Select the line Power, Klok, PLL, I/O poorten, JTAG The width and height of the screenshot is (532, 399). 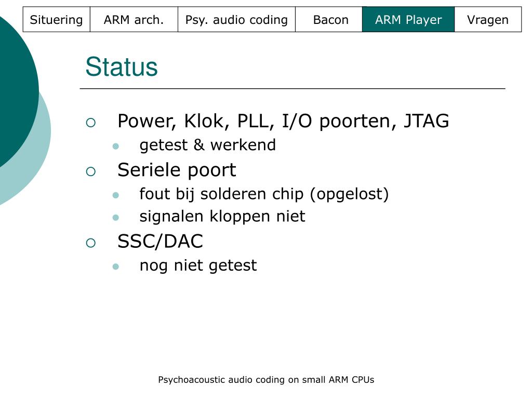coord(283,121)
